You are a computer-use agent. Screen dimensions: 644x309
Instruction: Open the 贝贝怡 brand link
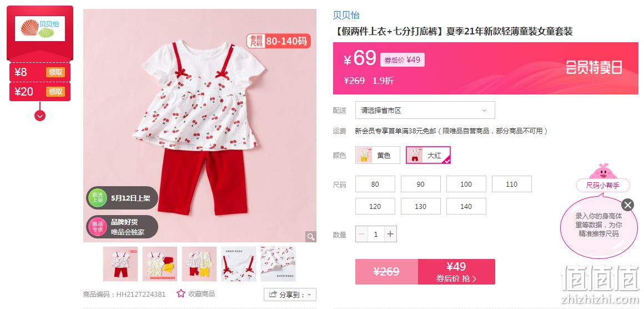click(346, 15)
